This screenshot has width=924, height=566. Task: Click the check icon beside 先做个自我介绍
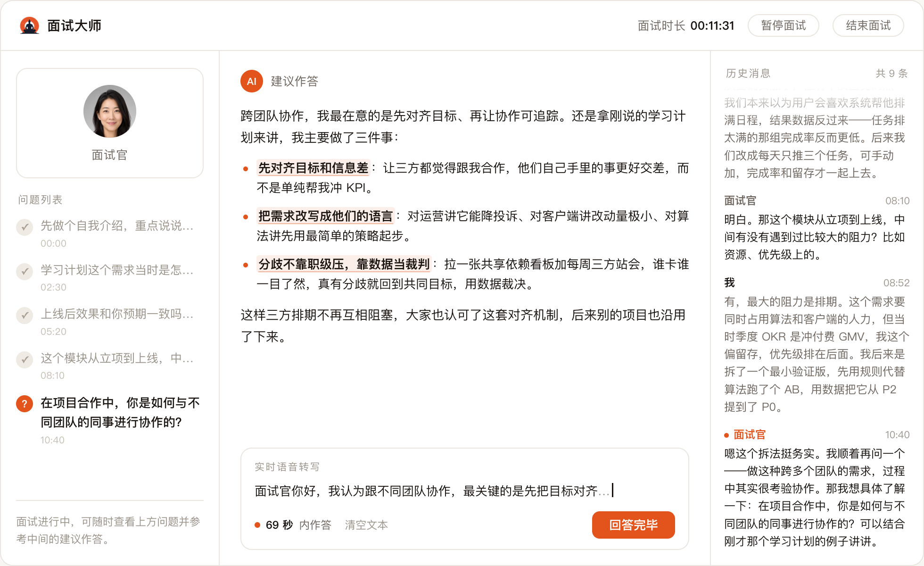(x=25, y=227)
